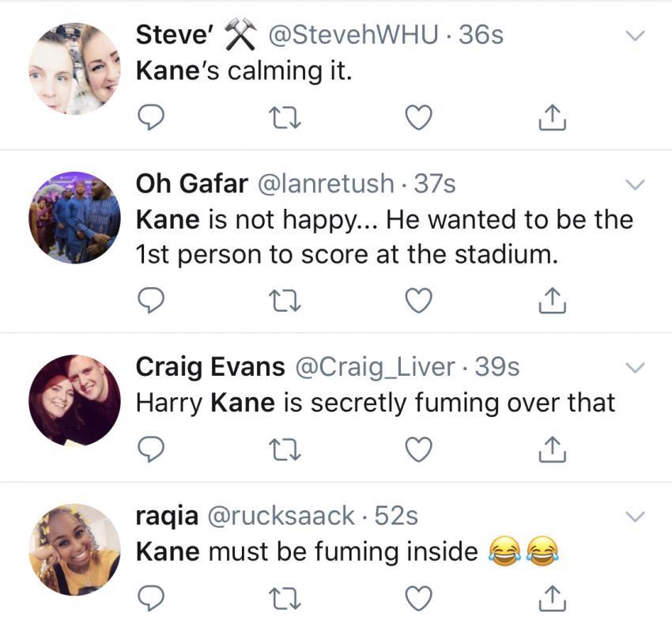
Task: Open options chevron on Steve's tweet
Action: (x=635, y=36)
